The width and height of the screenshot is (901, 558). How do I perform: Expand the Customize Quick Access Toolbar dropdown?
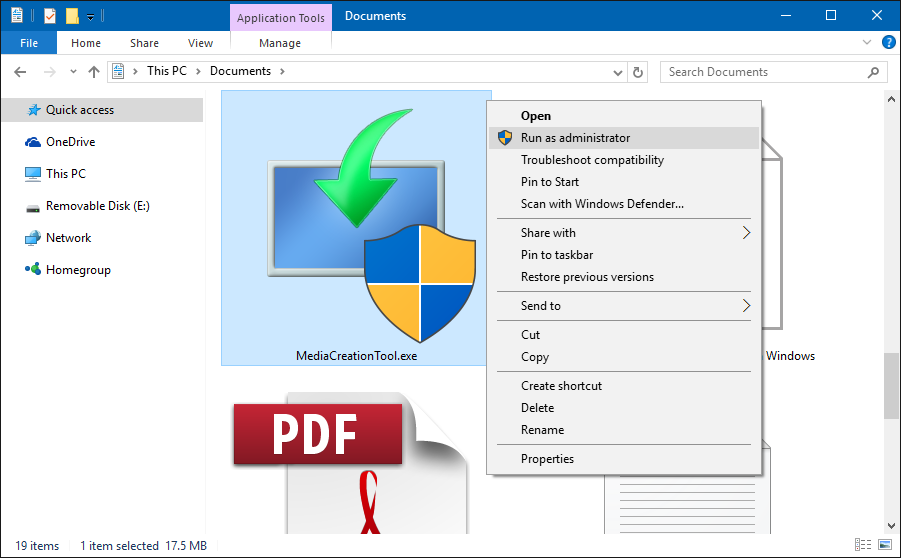click(90, 17)
